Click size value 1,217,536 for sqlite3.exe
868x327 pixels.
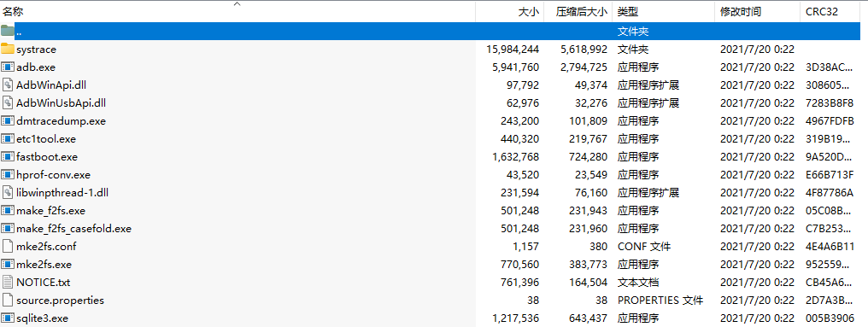pyautogui.click(x=515, y=318)
